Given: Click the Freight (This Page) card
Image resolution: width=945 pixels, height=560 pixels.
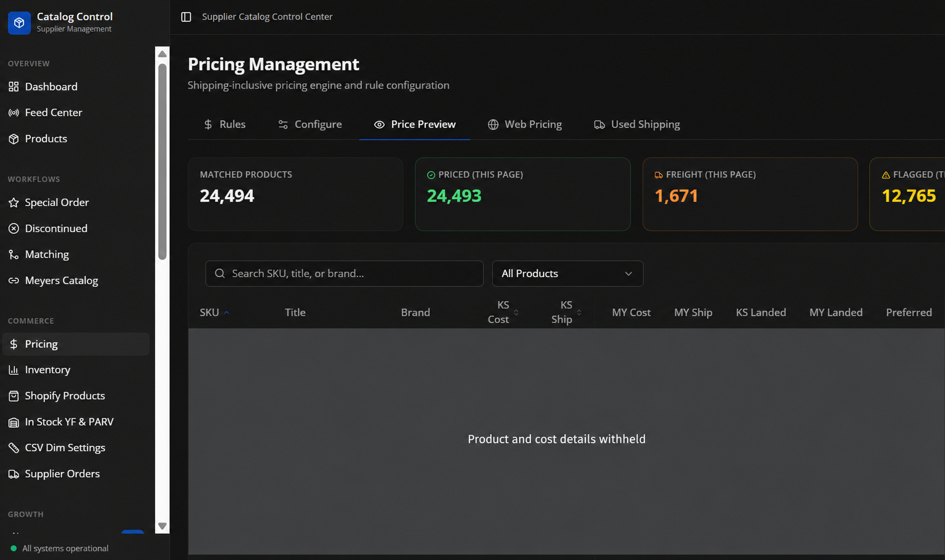Looking at the screenshot, I should [750, 194].
